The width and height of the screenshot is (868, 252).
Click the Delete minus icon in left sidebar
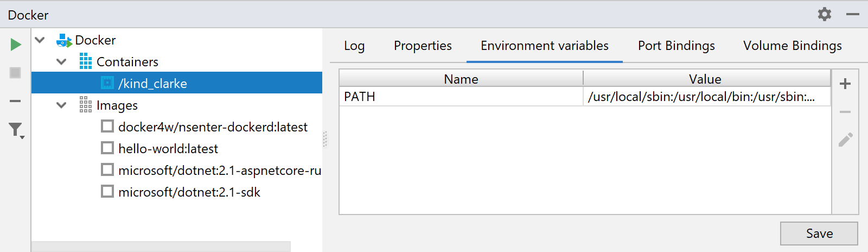(x=15, y=101)
